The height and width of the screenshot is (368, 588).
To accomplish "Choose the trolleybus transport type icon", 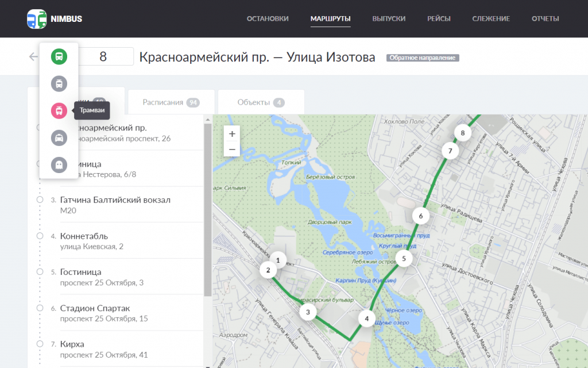I will tap(59, 83).
